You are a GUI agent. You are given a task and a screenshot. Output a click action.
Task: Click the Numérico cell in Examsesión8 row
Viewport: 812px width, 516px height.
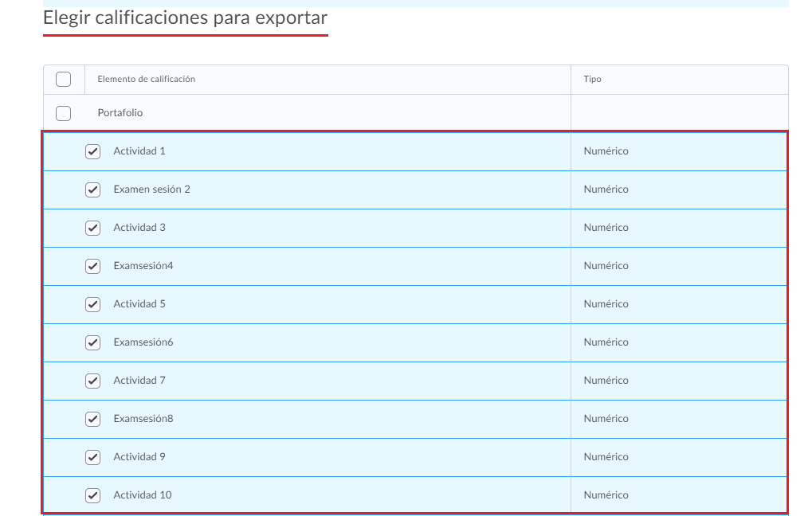tap(606, 419)
